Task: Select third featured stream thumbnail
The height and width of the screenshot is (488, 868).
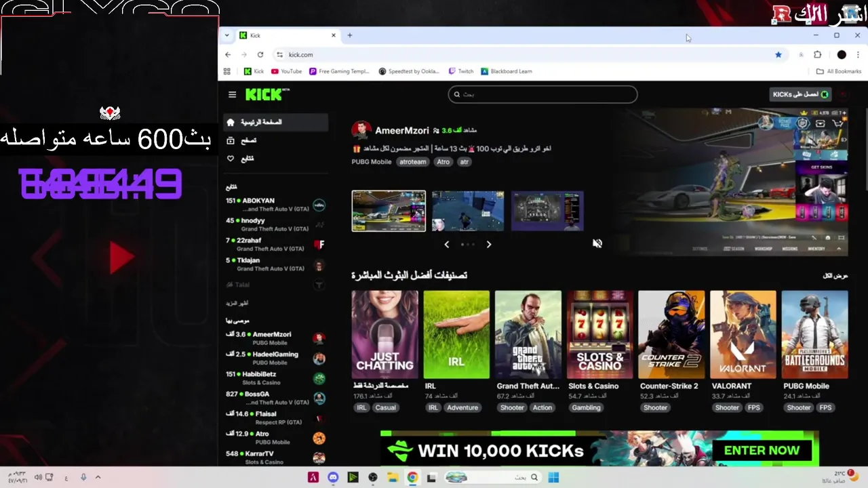Action: coord(547,211)
